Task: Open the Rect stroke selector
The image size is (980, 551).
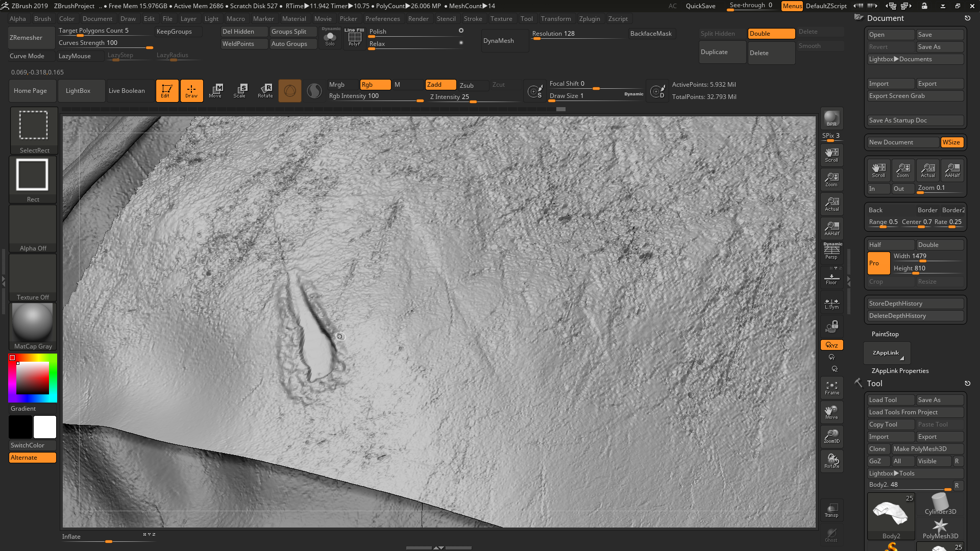Action: pos(33,180)
